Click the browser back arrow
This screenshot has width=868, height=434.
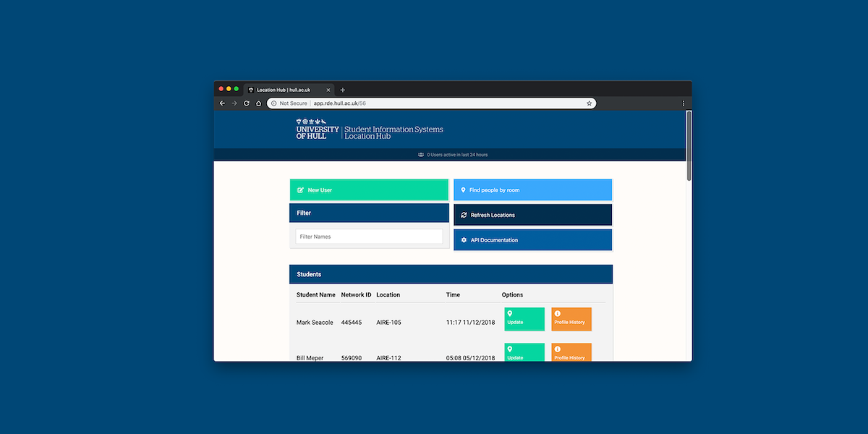click(222, 103)
